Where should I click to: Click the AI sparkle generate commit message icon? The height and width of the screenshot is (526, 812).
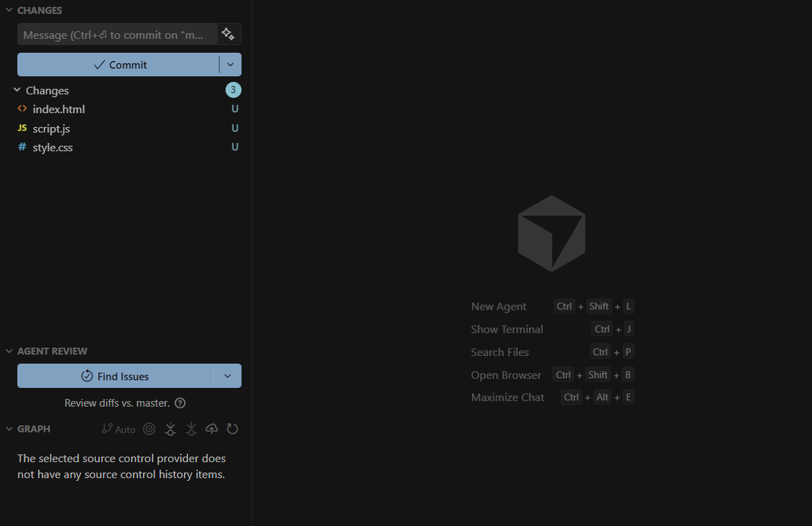coord(228,34)
